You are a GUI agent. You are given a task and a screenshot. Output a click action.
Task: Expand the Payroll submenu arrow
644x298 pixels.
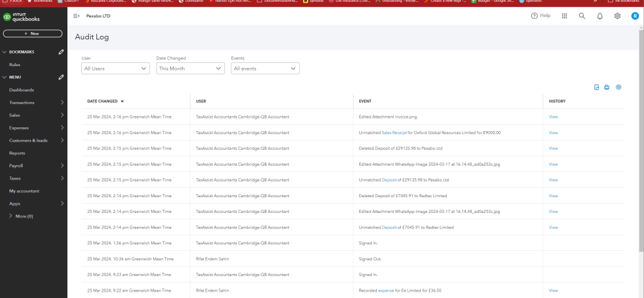tap(62, 166)
